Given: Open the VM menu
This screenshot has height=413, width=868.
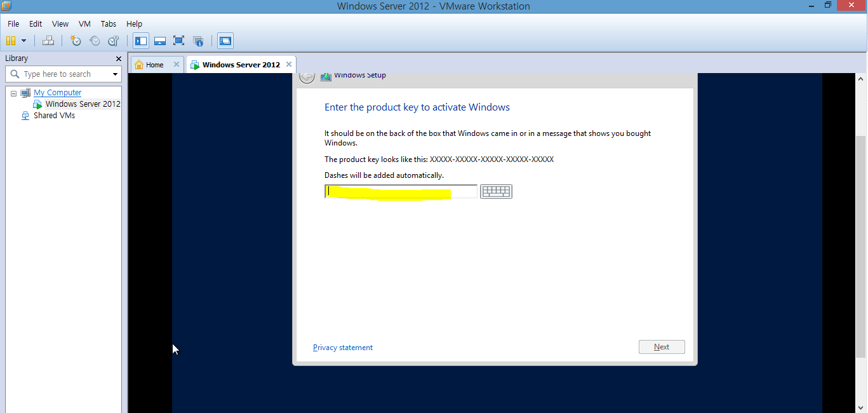Looking at the screenshot, I should click(85, 24).
